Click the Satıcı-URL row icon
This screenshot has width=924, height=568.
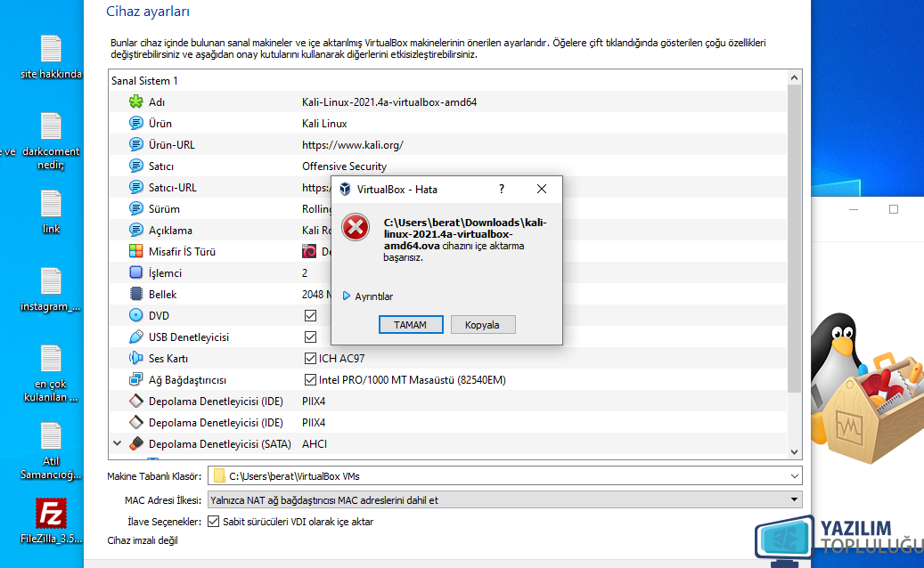(x=136, y=187)
